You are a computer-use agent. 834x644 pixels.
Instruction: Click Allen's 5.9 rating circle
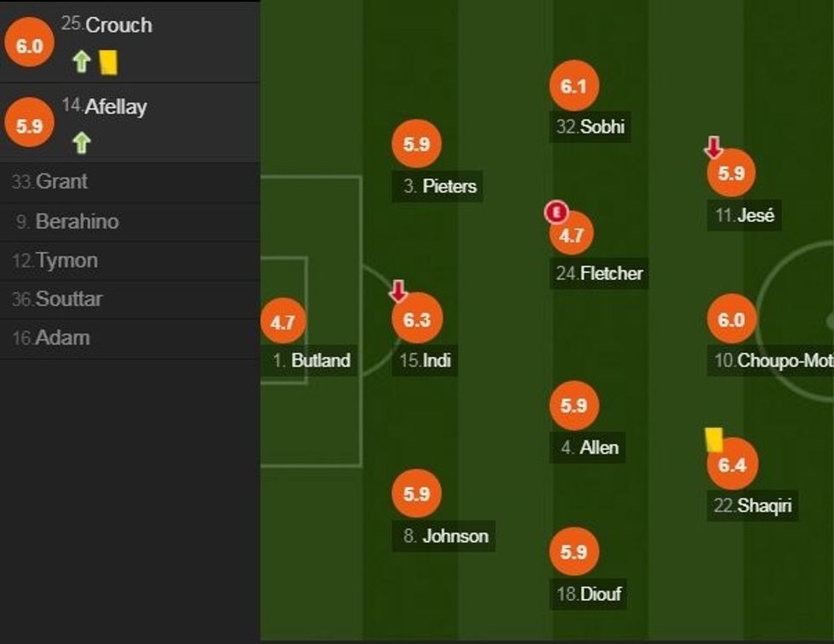[574, 406]
